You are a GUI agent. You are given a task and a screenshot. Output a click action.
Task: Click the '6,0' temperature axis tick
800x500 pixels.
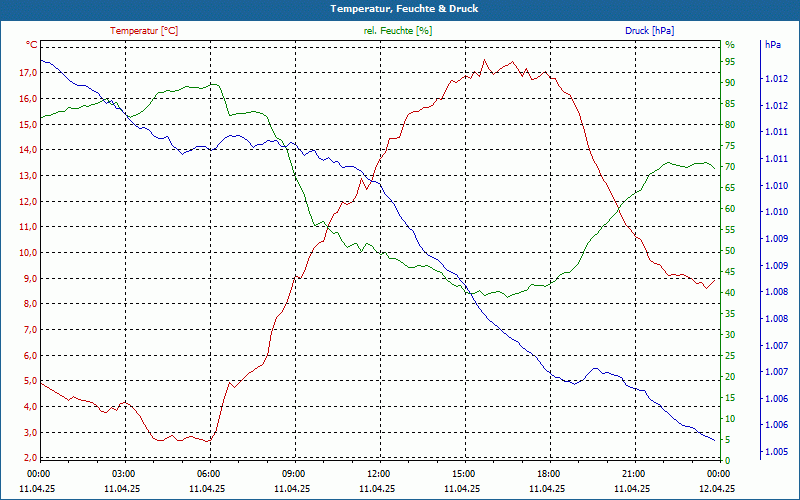[30, 356]
